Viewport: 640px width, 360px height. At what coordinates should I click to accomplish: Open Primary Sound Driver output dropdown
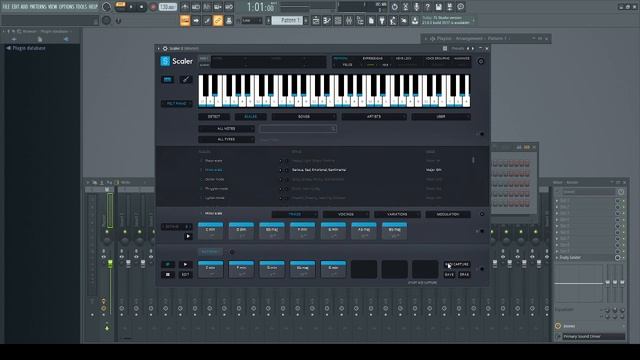(x=594, y=337)
